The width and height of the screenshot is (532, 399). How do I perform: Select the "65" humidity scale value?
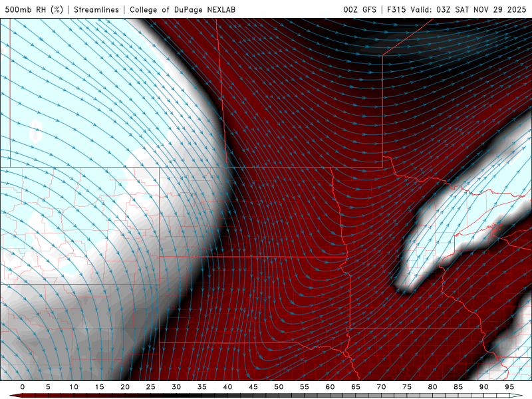pyautogui.click(x=356, y=387)
